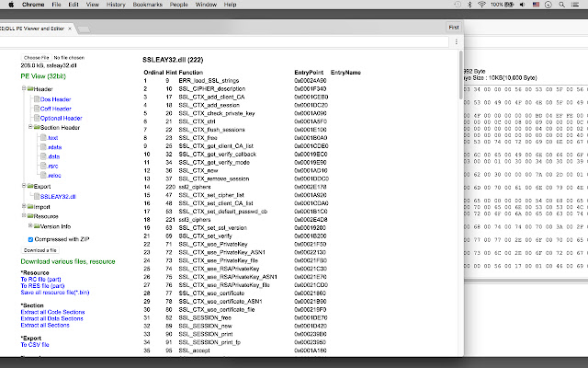Screen dimensions: 588x368
Task: Open the notification center icon
Action: (x=575, y=5)
